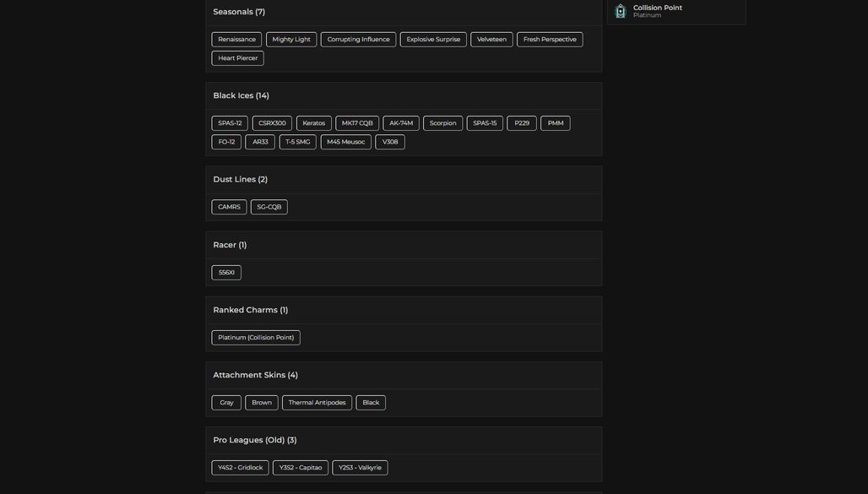The height and width of the screenshot is (494, 868).
Task: Click the Heart Piercer tag
Action: coord(237,58)
